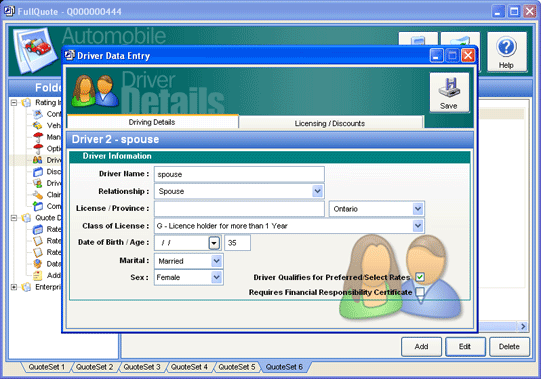Select QuoteSet 4 tab
Image resolution: width=541 pixels, height=379 pixels.
pos(189,367)
